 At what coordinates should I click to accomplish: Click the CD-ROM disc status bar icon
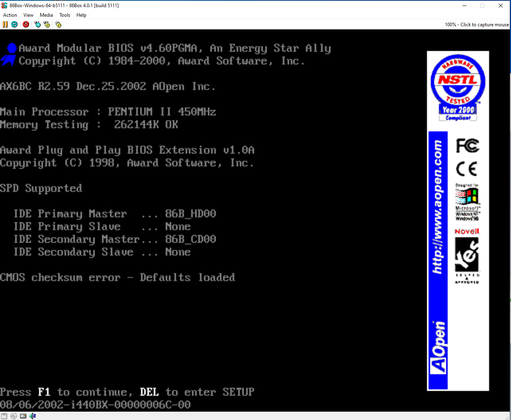coord(14,416)
